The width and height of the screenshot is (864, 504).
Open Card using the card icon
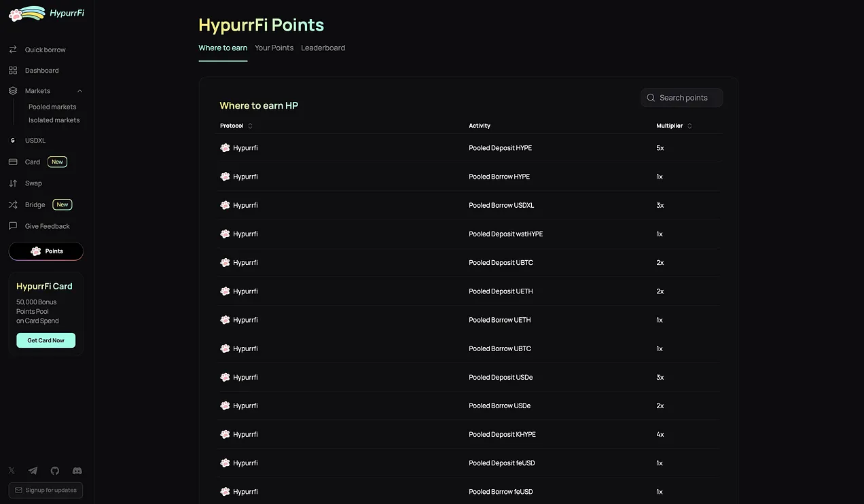(x=12, y=162)
